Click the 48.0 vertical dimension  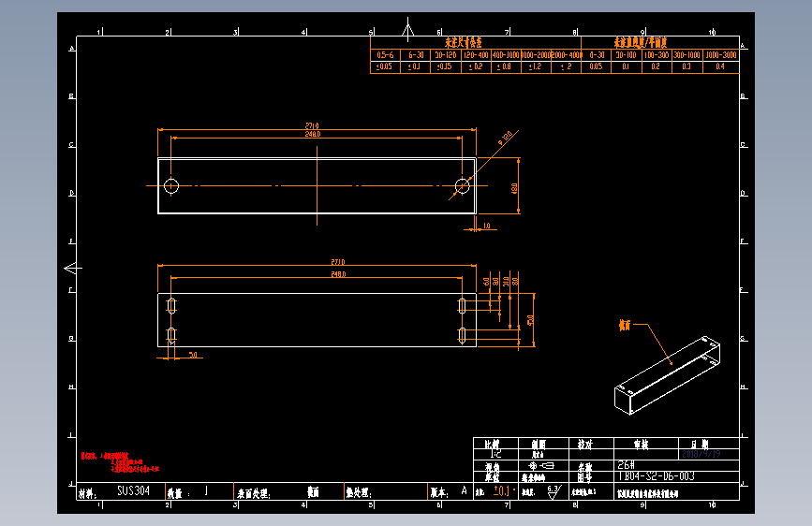click(514, 188)
